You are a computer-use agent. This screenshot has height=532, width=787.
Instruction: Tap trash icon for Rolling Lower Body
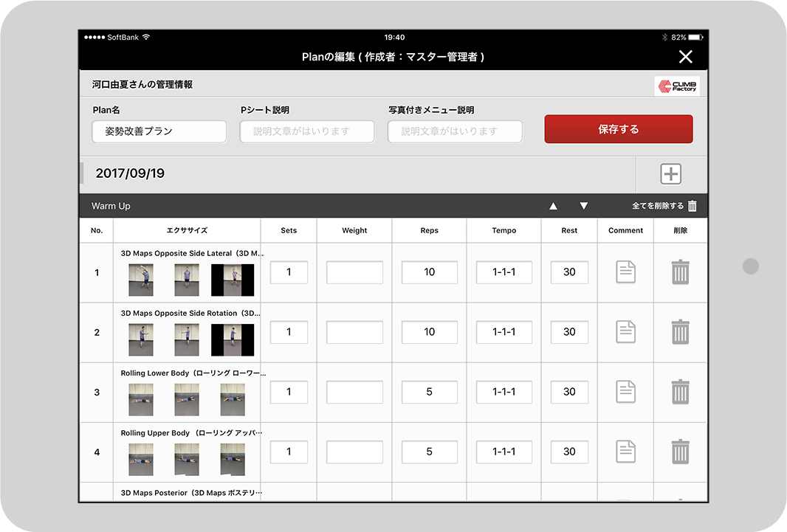(680, 392)
